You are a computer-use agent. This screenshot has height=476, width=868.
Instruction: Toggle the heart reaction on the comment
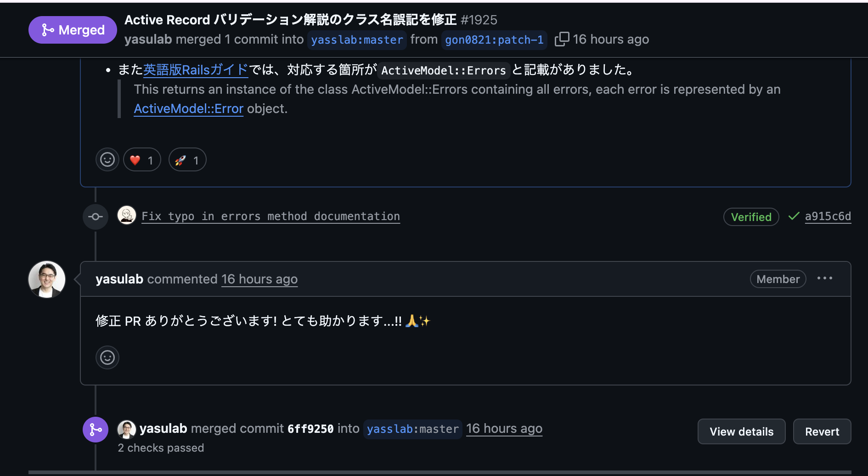141,159
